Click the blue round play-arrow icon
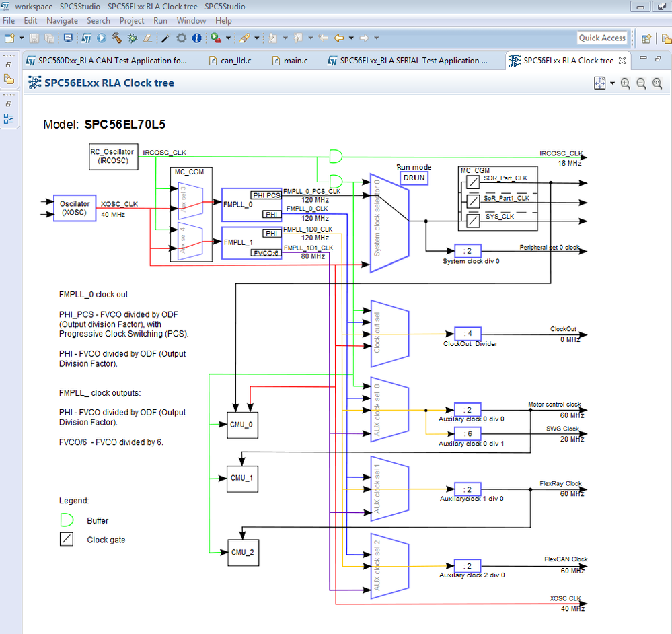The height and width of the screenshot is (634, 672). pos(102,38)
